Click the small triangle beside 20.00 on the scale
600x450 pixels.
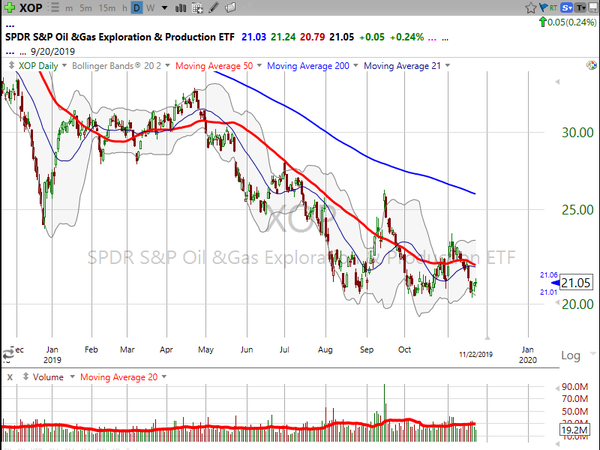pyautogui.click(x=558, y=303)
